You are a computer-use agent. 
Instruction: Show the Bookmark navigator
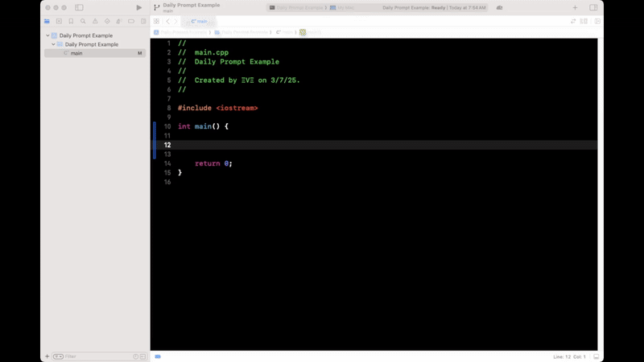coord(71,22)
